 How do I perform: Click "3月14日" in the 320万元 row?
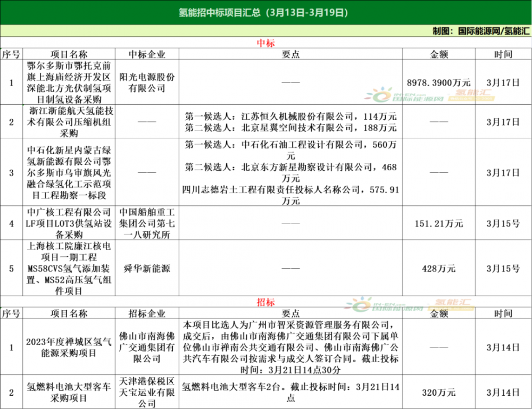point(503,393)
